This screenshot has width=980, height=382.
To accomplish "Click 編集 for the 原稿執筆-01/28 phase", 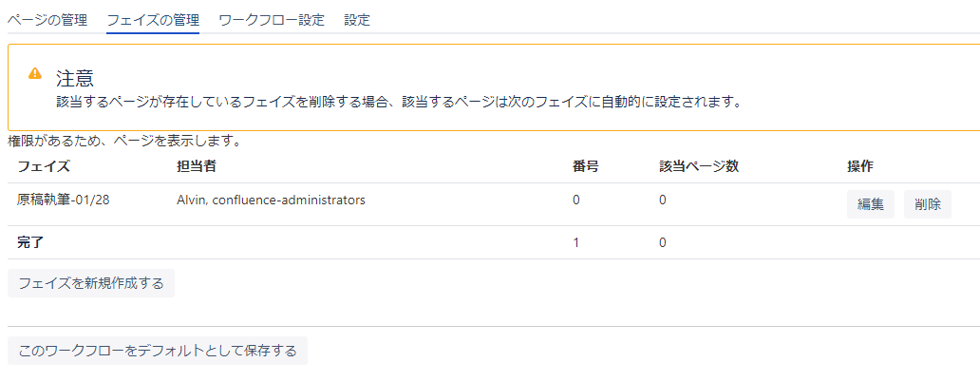I will [x=871, y=204].
